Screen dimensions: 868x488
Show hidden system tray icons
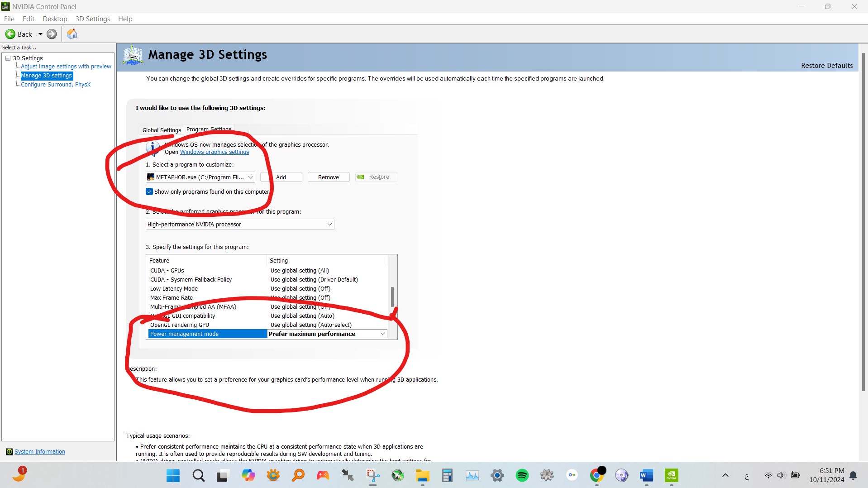click(725, 476)
